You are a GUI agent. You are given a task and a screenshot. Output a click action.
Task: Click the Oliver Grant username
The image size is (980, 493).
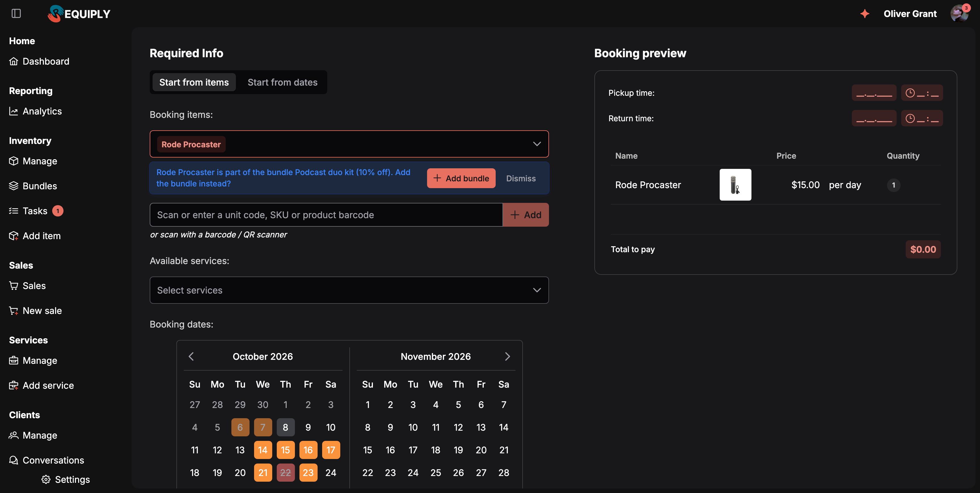point(910,14)
